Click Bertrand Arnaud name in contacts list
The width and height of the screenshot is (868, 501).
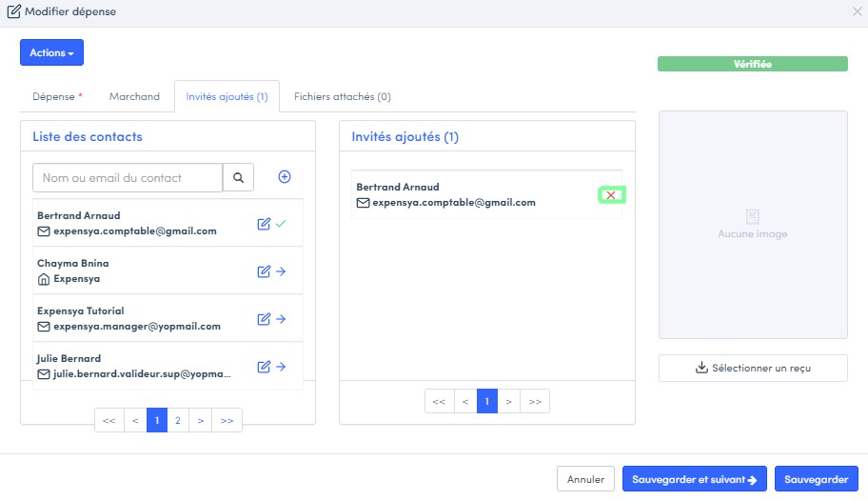(79, 215)
